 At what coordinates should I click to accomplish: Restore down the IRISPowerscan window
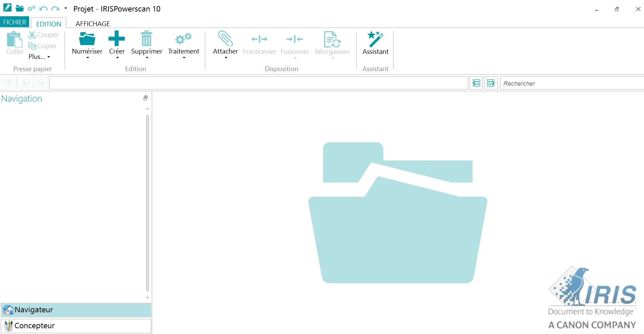pos(617,9)
